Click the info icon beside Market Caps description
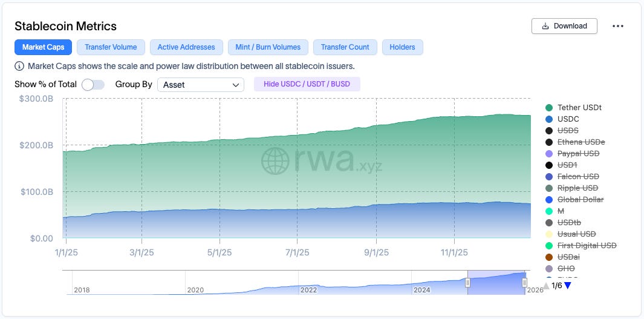This screenshot has height=319, width=644. click(x=19, y=66)
